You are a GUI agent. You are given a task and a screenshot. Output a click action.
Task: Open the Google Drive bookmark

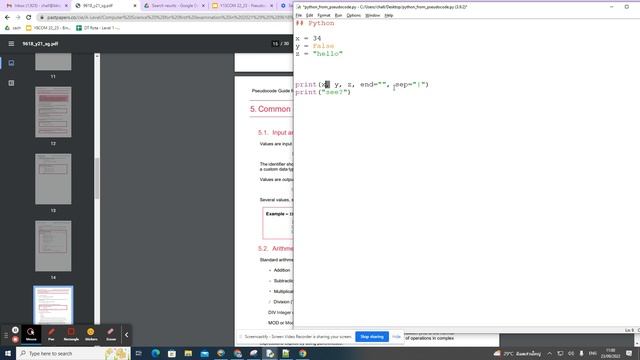[12, 28]
